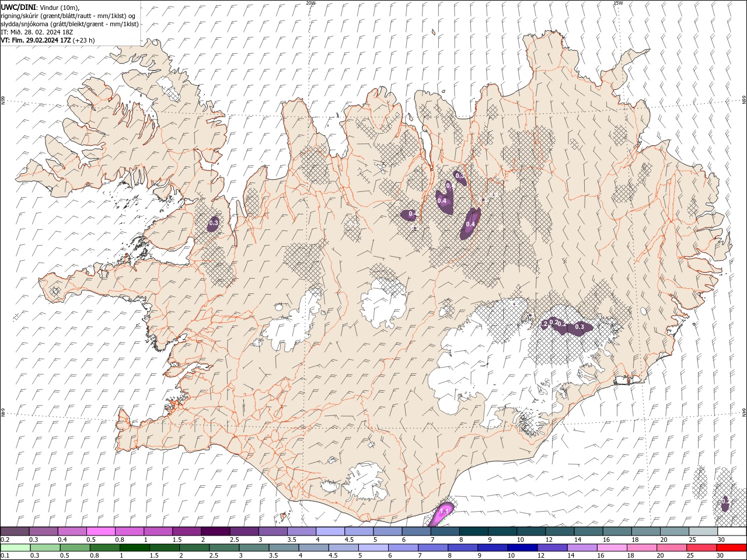Click the 15W longitude label at the top
This screenshot has width=747, height=560.
tap(618, 3)
